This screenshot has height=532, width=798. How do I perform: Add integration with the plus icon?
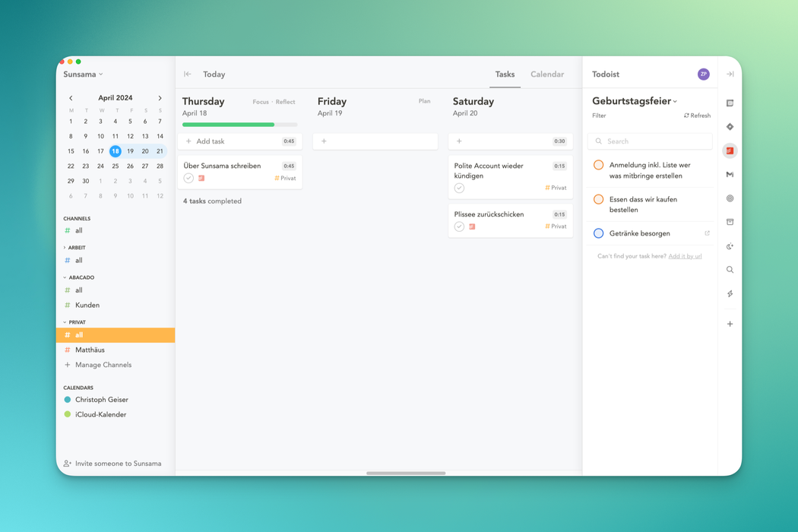tap(730, 324)
